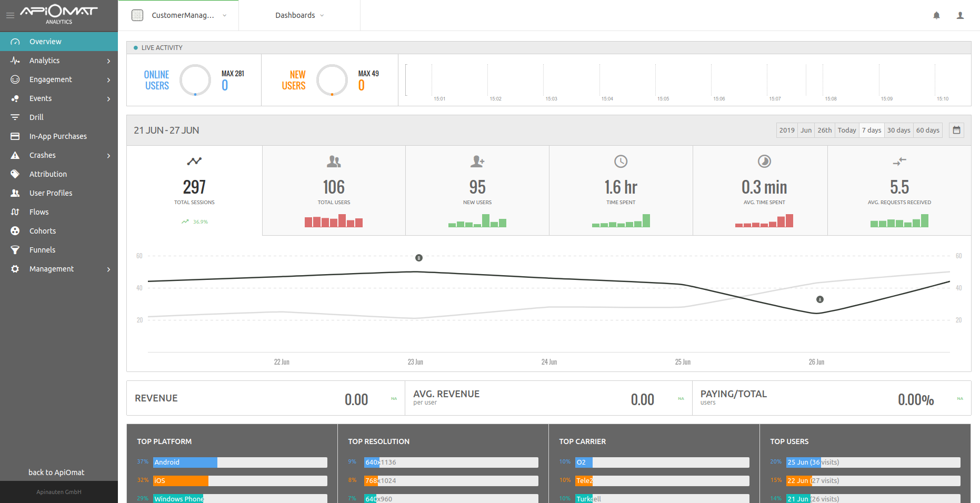Open the notifications bell icon

tap(936, 15)
